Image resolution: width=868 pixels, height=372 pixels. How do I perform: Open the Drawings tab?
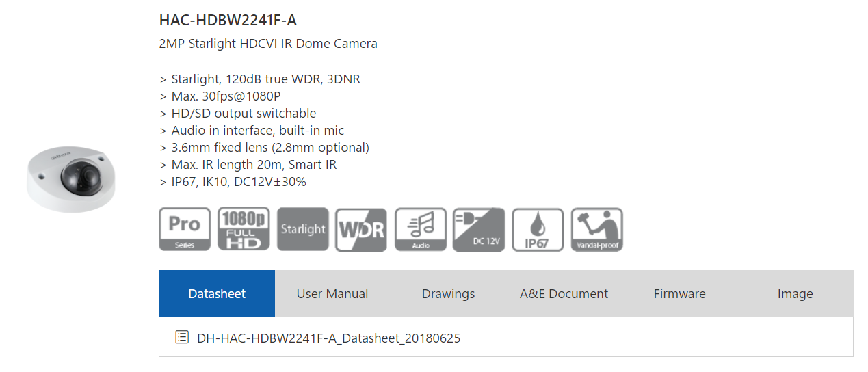coord(448,294)
